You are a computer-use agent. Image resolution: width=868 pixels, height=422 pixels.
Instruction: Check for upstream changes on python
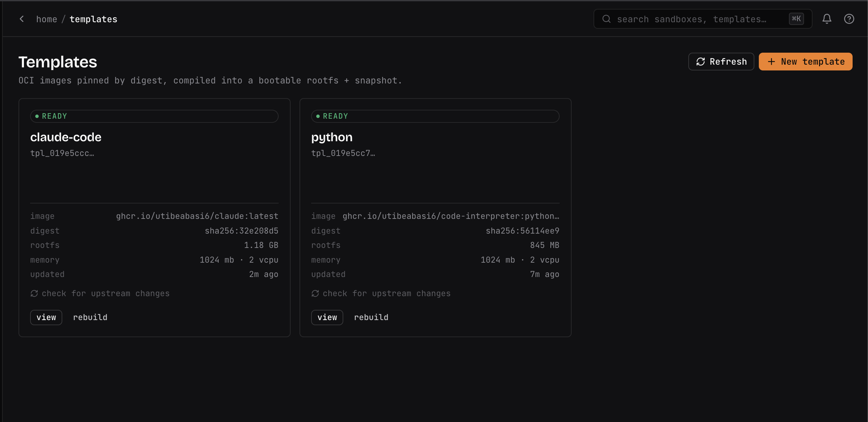point(381,293)
